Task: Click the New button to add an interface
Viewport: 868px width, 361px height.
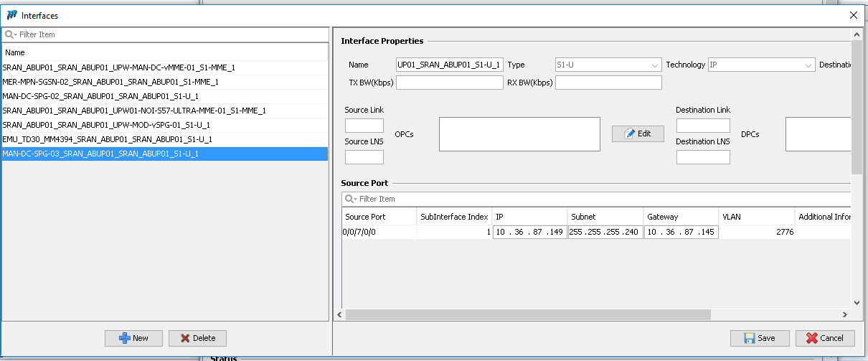Action: (x=133, y=338)
